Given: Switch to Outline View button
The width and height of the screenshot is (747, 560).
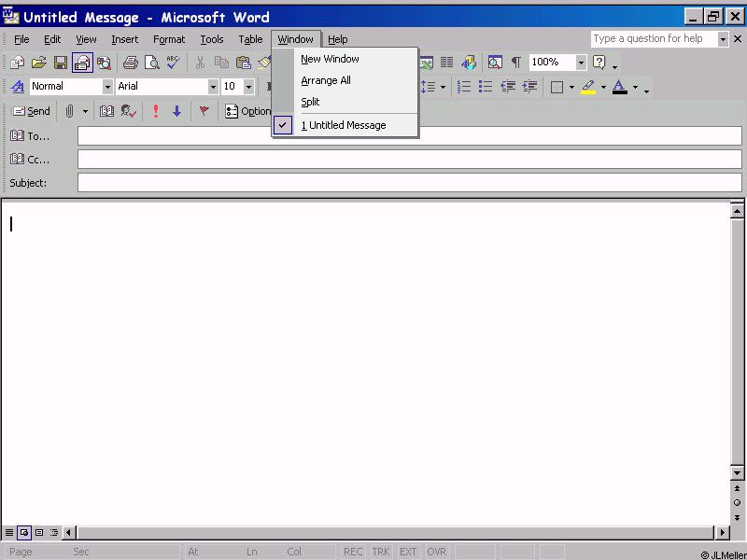Looking at the screenshot, I should tap(54, 532).
